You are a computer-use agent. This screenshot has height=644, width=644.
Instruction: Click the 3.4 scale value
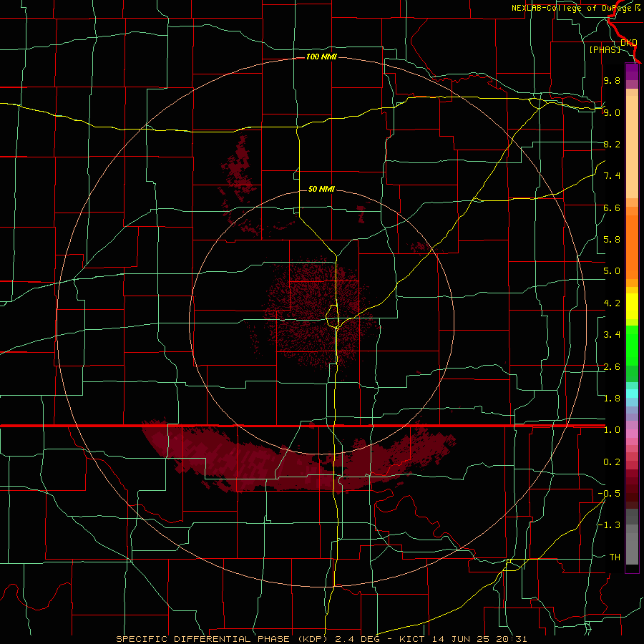(x=612, y=335)
